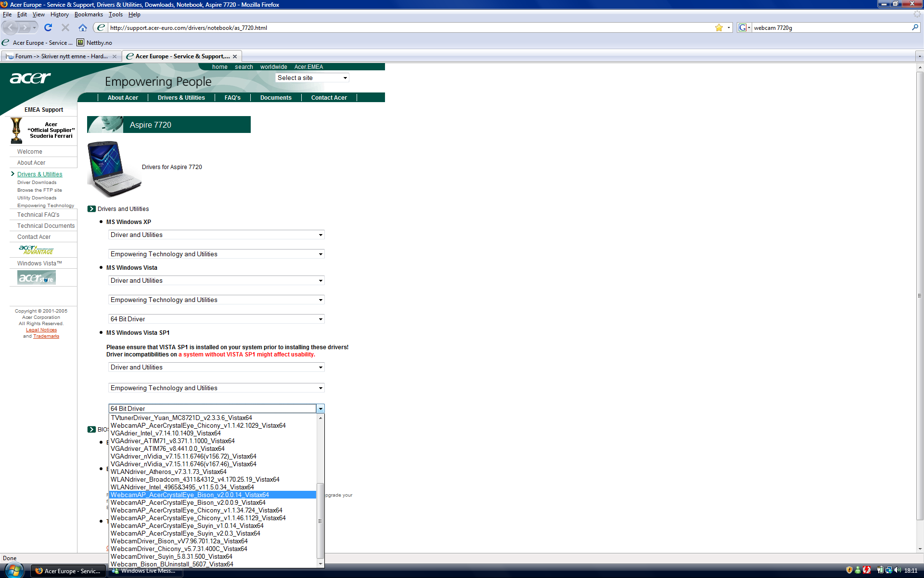Viewport: 924px width, 578px height.
Task: Open the View menu
Action: point(38,14)
